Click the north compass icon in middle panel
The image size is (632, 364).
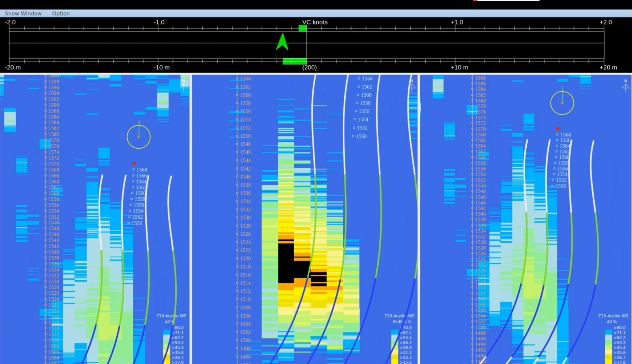[x=412, y=86]
